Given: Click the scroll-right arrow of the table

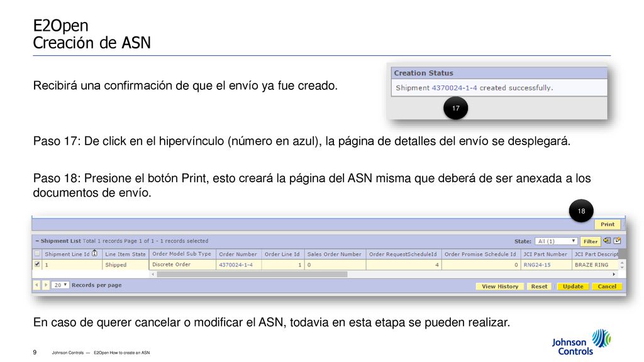Looking at the screenshot, I should point(614,274).
